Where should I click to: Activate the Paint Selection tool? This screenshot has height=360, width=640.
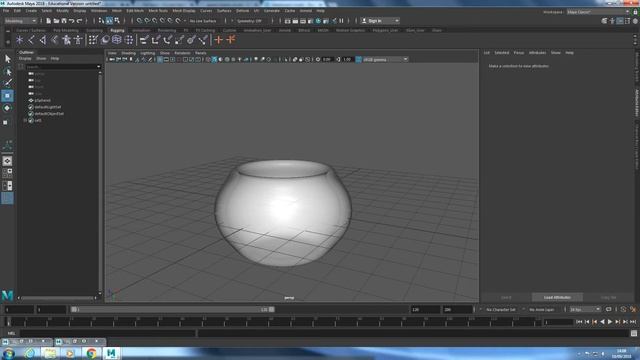point(7,83)
